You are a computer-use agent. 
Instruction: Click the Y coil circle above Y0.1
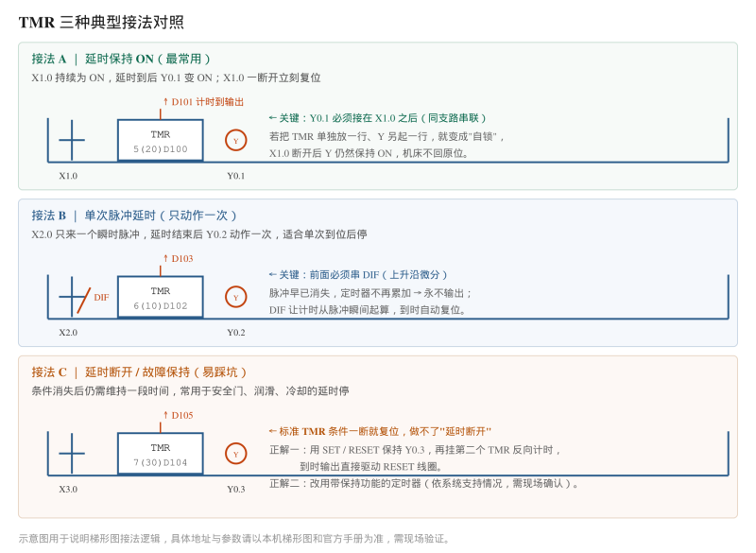tap(235, 140)
